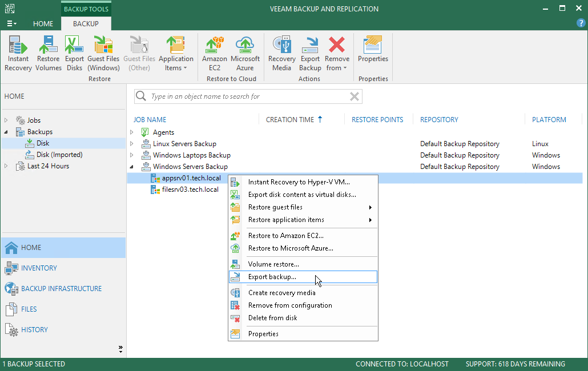This screenshot has height=371, width=588.
Task: Launch Amazon EC2 restore from ribbon
Action: [215, 53]
